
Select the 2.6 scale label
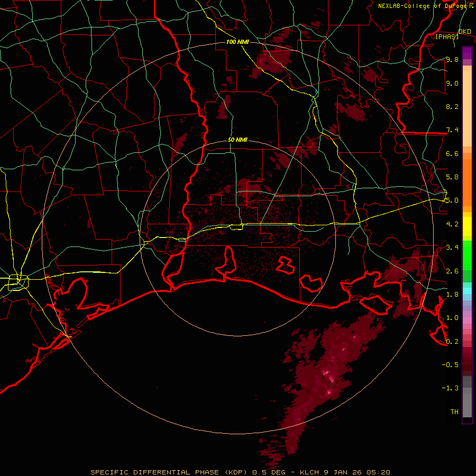pos(452,271)
